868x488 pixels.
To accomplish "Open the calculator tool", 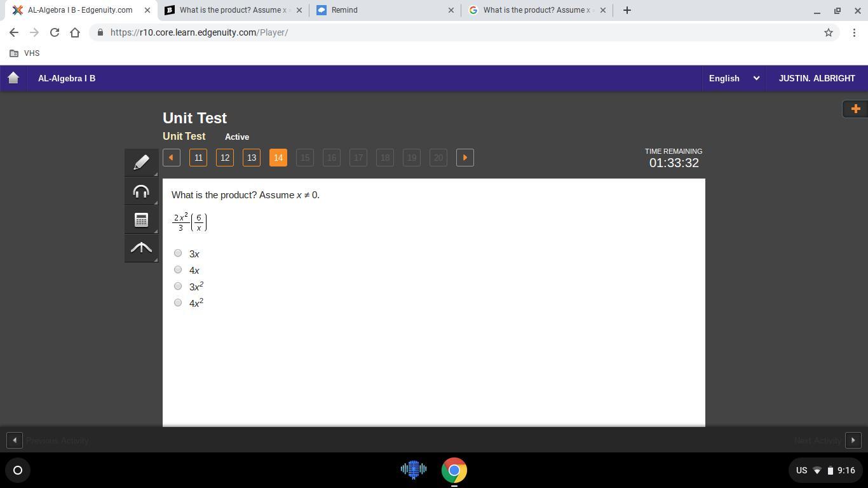I will pos(141,220).
